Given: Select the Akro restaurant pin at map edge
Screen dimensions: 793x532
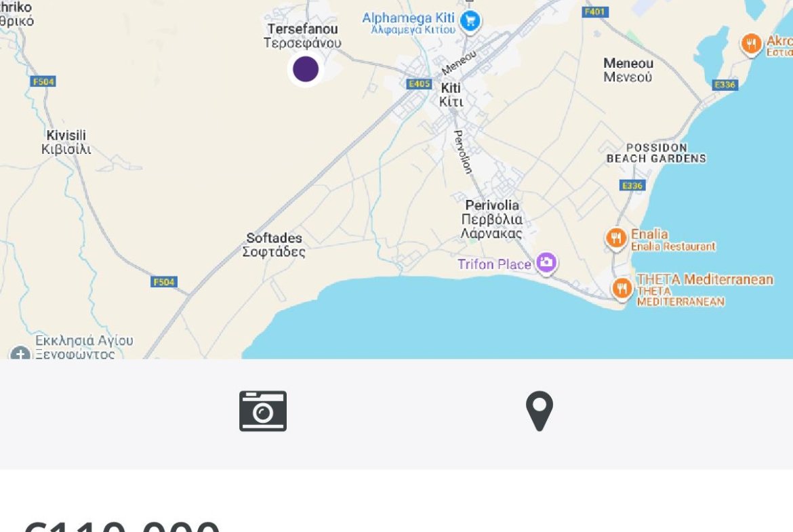Looking at the screenshot, I should (x=751, y=45).
